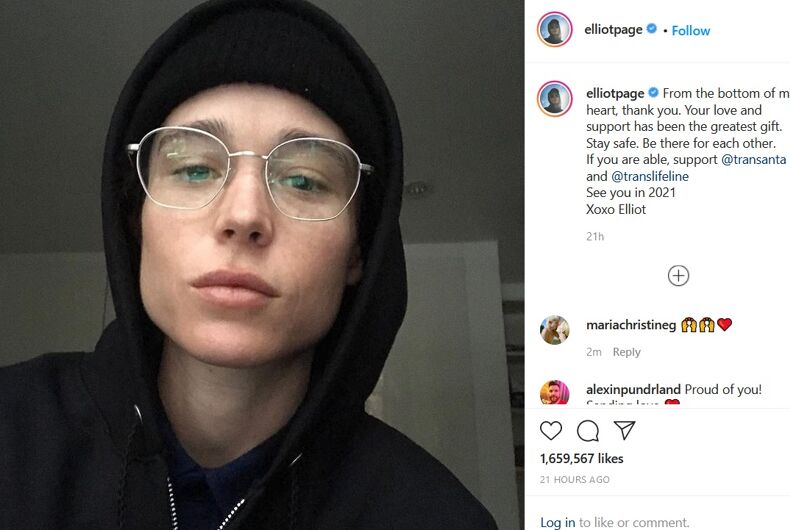Open @transanta mention link
Viewport: 790px width, 530px height.
[753, 160]
